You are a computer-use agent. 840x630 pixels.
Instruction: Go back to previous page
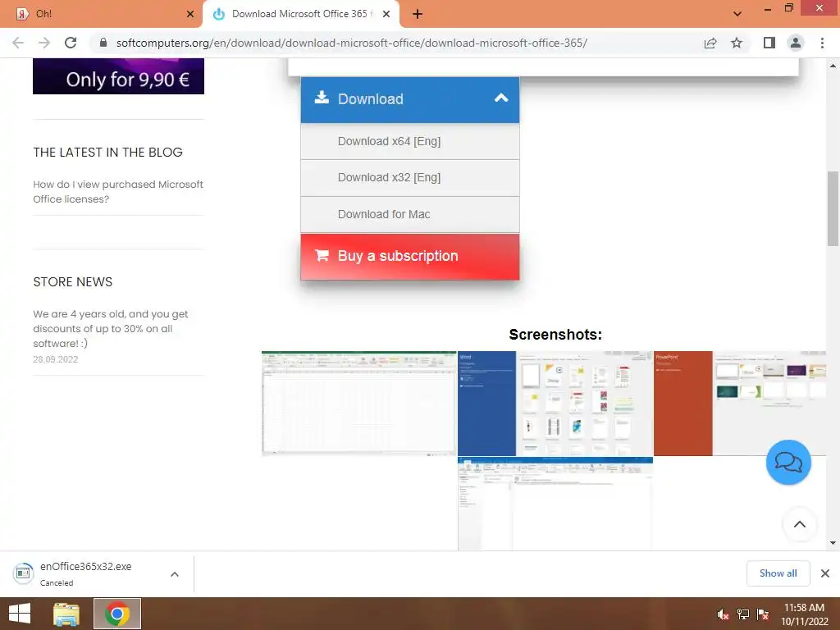click(x=18, y=43)
